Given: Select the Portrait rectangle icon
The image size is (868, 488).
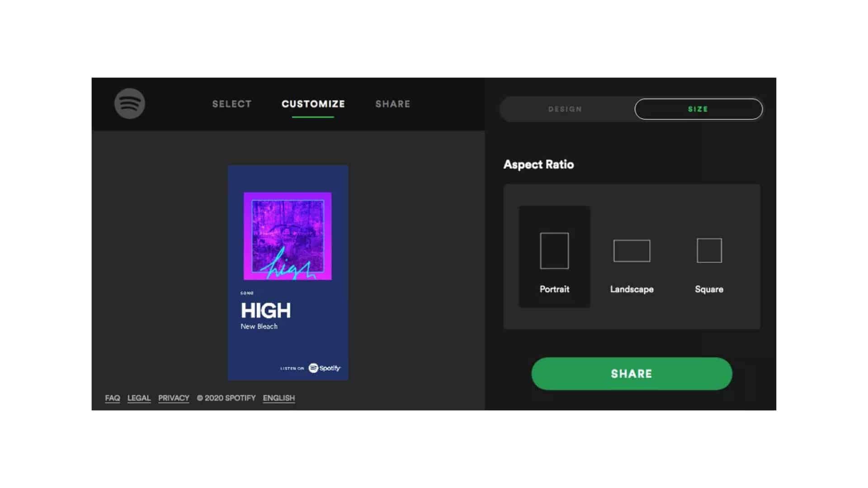Looking at the screenshot, I should coord(554,251).
